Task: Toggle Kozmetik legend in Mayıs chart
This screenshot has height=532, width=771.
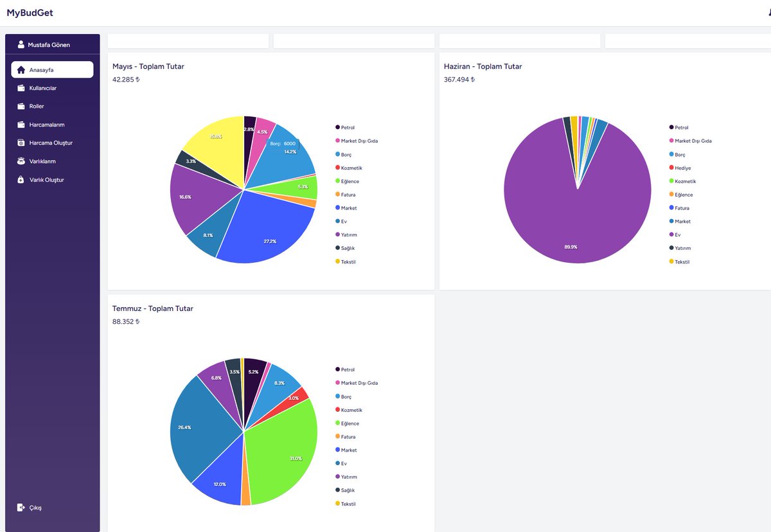Action: (349, 168)
